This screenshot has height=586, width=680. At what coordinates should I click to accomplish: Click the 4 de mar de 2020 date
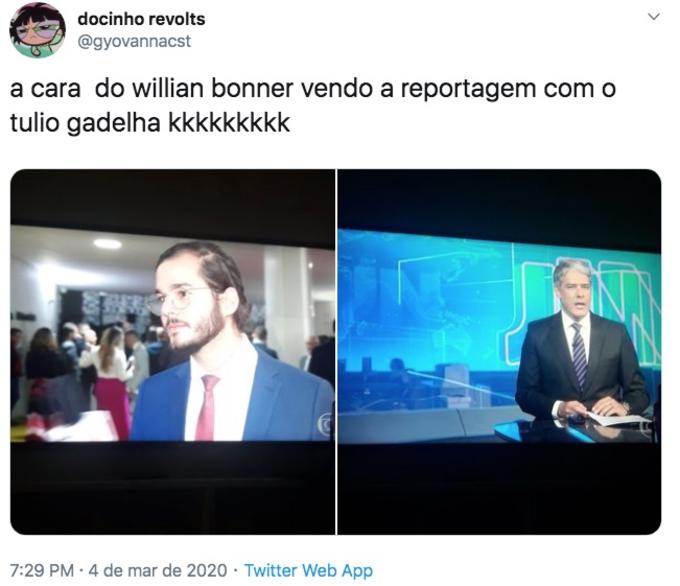(158, 570)
